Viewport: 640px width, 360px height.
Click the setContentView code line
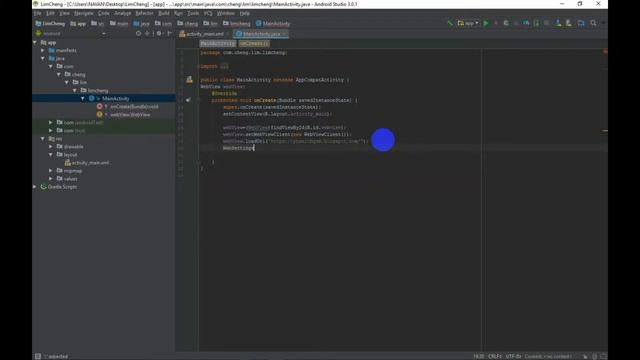point(278,114)
